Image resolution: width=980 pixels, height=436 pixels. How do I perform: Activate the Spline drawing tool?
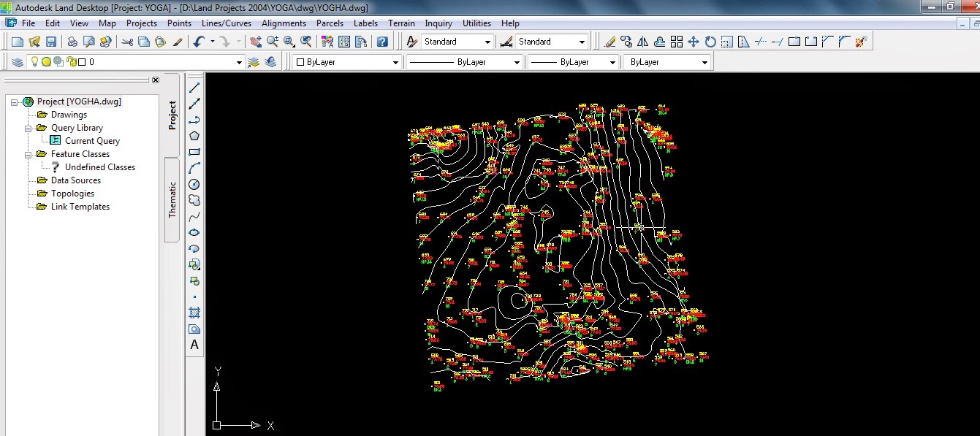click(x=194, y=216)
